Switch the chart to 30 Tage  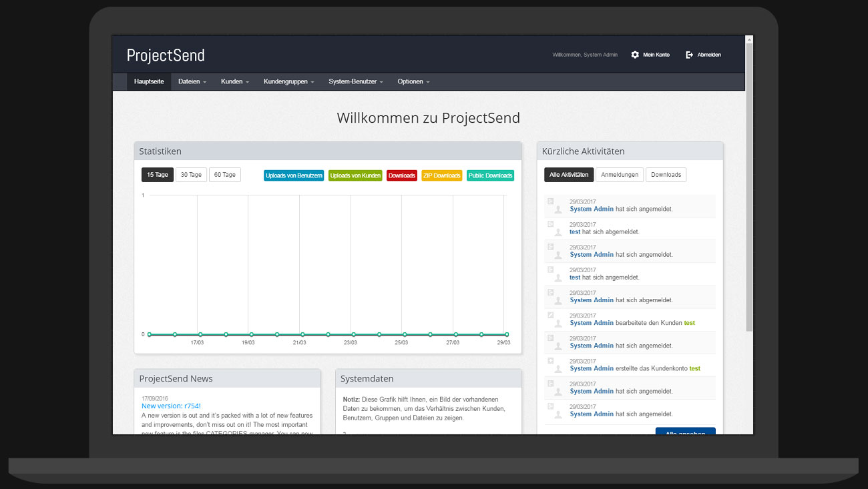[191, 175]
